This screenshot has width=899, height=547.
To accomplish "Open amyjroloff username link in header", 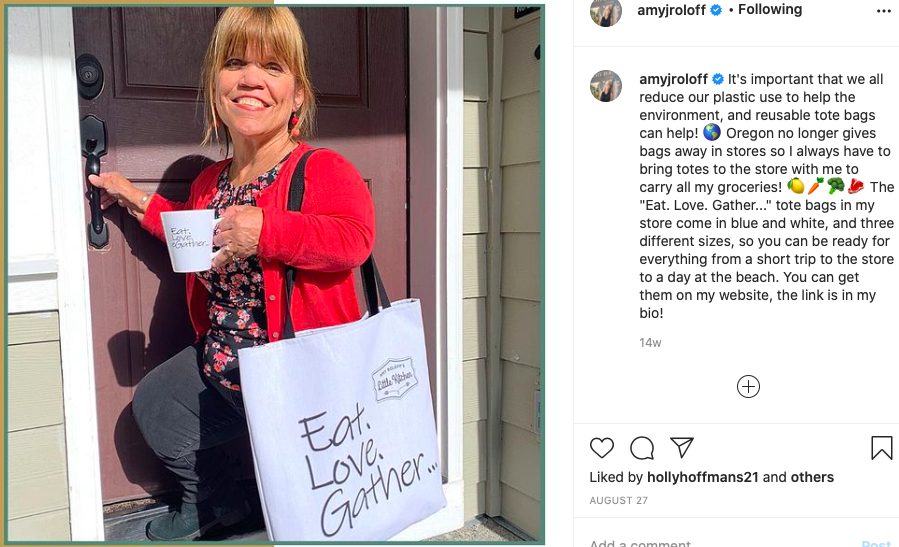I will [x=671, y=10].
